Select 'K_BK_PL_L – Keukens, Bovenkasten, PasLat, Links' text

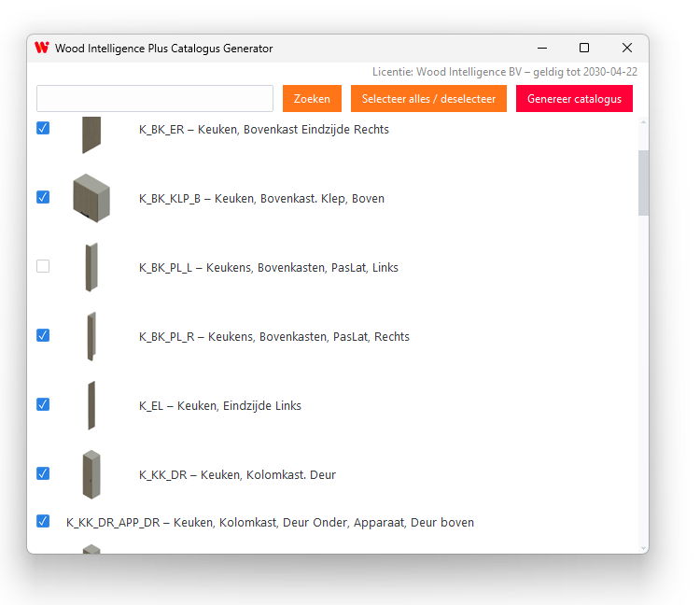tap(268, 267)
